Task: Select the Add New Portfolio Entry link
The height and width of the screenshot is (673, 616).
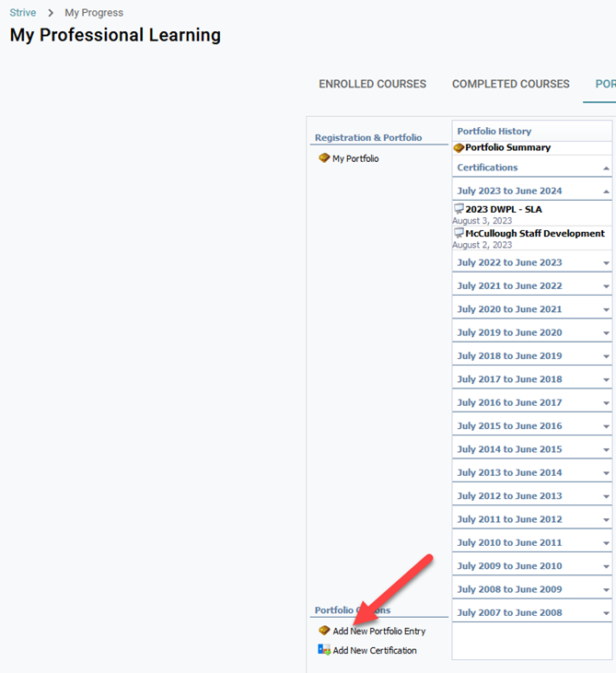Action: click(x=379, y=631)
